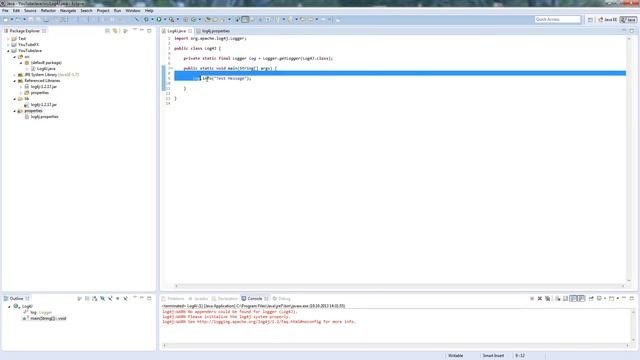Open the File menu

[x=5, y=11]
